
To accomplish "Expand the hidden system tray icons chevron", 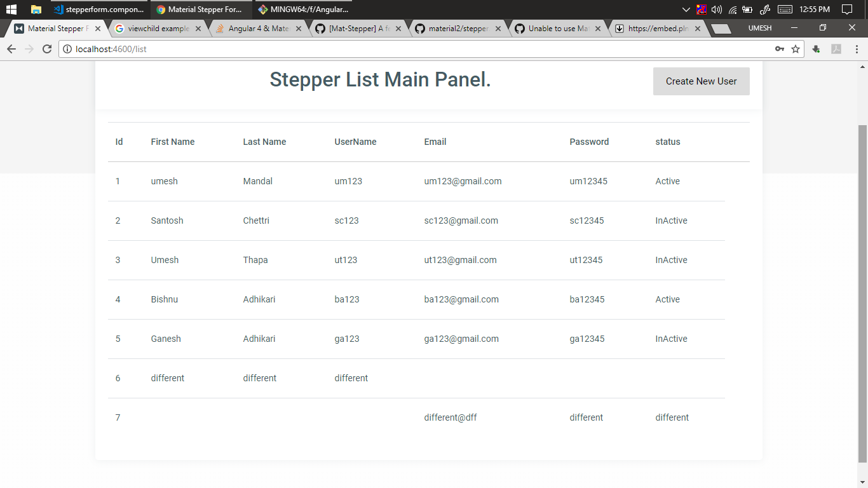I will 686,10.
